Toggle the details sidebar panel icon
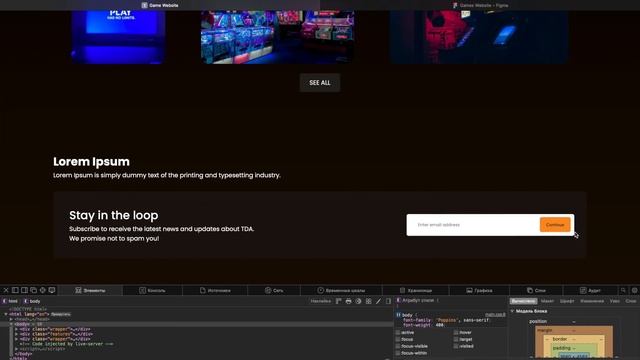This screenshot has width=640, height=360. click(x=388, y=301)
